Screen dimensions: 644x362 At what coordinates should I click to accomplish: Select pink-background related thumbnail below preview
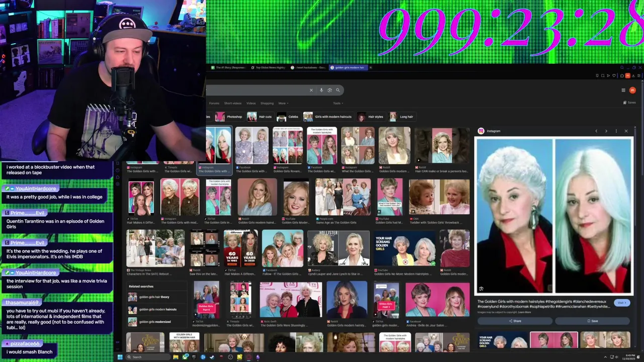click(553, 340)
